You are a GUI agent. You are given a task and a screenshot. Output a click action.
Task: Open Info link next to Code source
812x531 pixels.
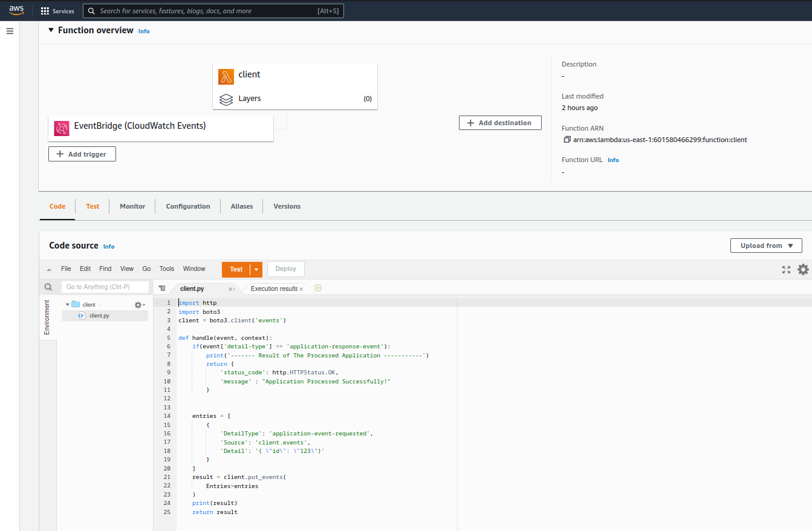click(109, 246)
